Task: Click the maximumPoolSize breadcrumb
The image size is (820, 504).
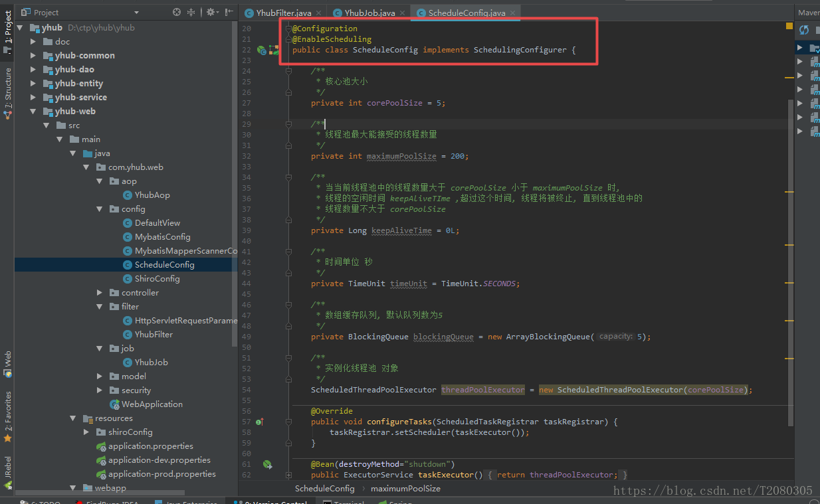Action: pos(405,488)
